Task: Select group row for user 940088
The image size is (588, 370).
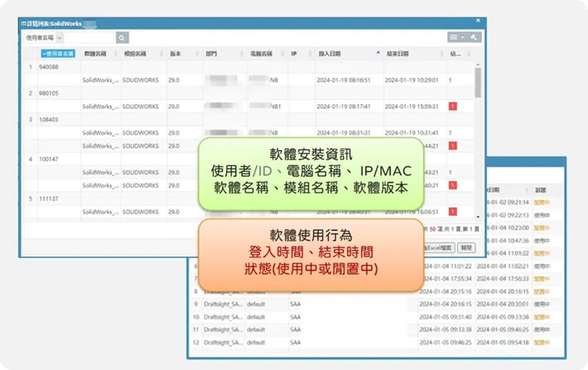Action: 249,67
